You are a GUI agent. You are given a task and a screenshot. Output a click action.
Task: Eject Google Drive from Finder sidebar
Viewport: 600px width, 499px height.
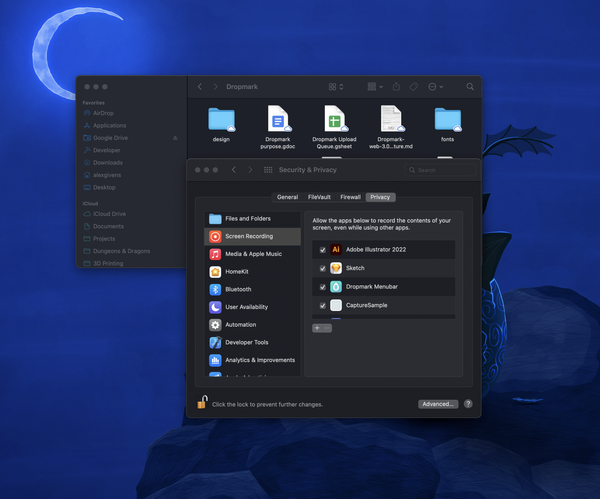pos(176,137)
